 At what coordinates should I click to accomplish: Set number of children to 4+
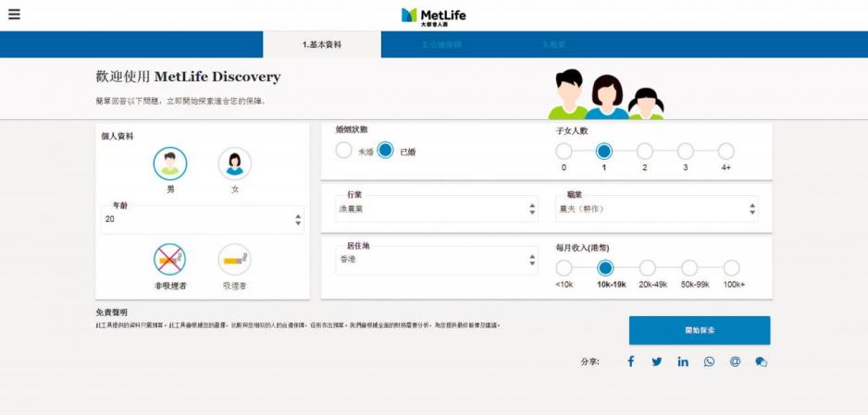pos(725,151)
